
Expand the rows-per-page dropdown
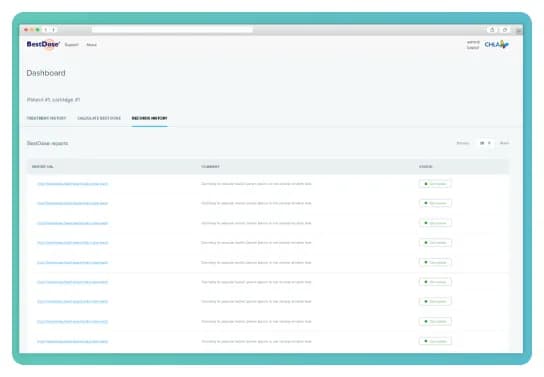click(x=486, y=143)
